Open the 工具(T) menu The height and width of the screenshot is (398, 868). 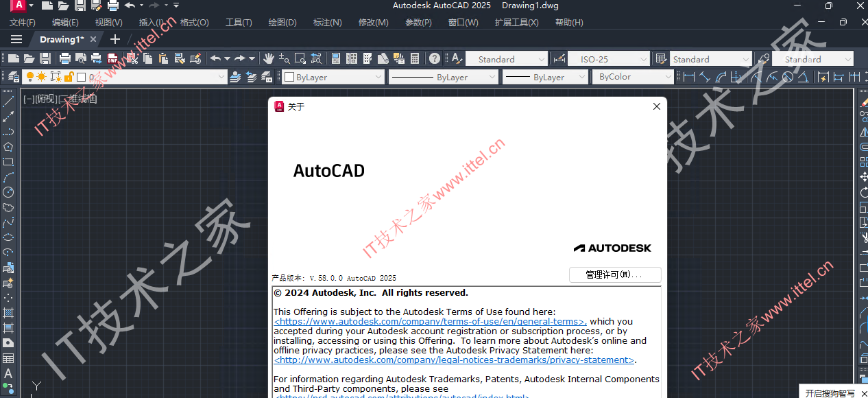239,22
